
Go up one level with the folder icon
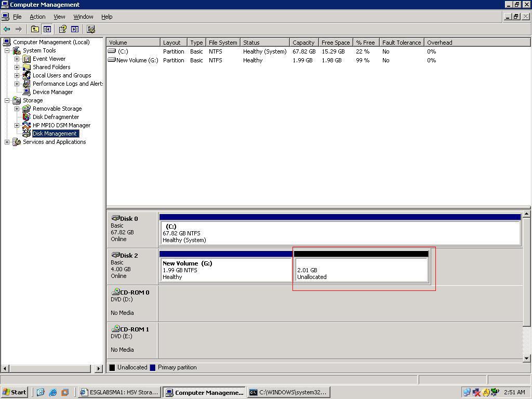(x=35, y=29)
